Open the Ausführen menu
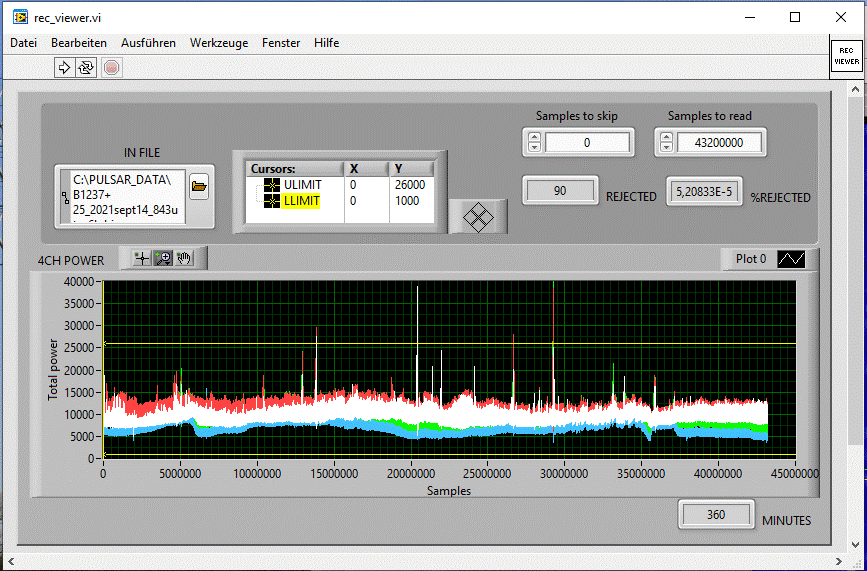867x571 pixels. (149, 43)
